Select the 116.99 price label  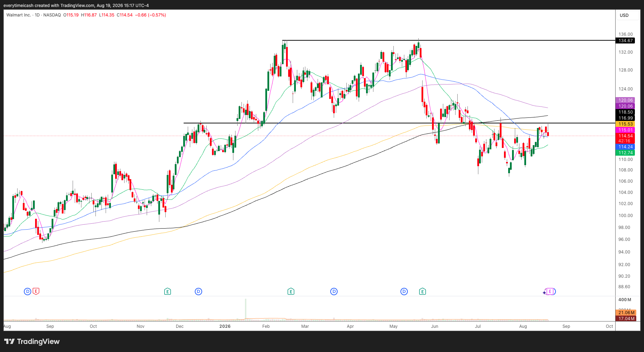tap(626, 118)
